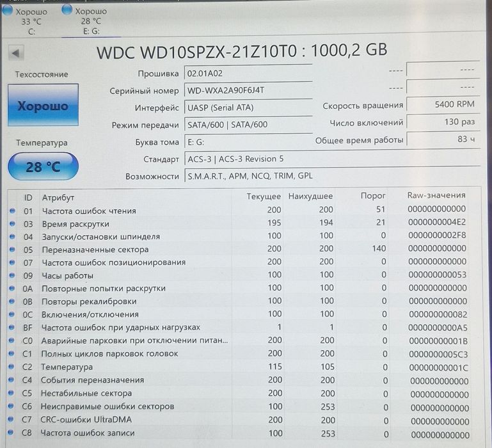Click raw value 000000000082
This screenshot has width=492, height=448.
[438, 314]
